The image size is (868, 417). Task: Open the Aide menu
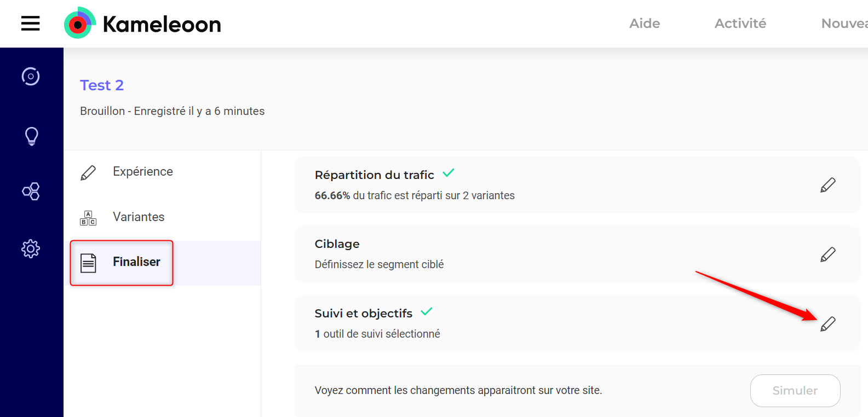coord(645,24)
